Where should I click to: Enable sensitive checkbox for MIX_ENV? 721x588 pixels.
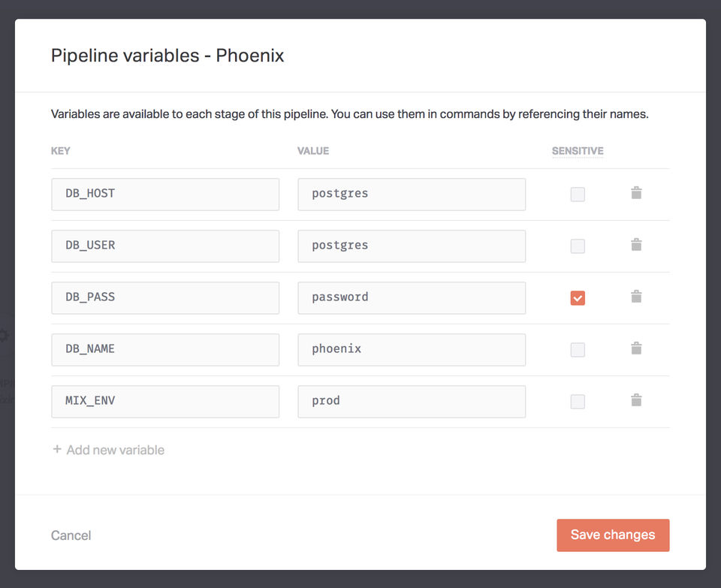click(578, 402)
